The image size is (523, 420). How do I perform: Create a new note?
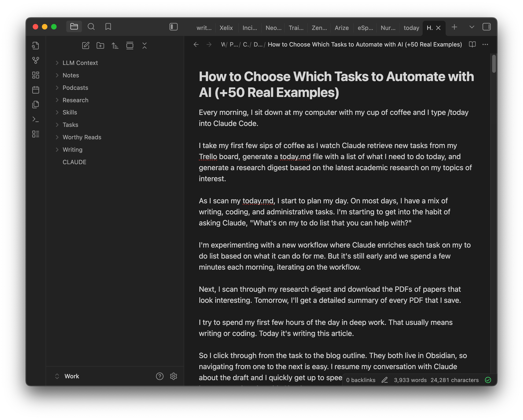85,45
